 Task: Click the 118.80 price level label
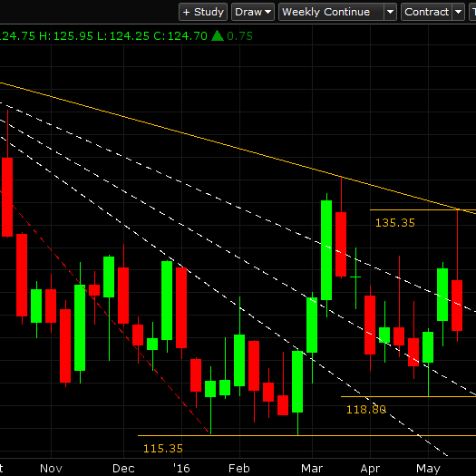365,410
